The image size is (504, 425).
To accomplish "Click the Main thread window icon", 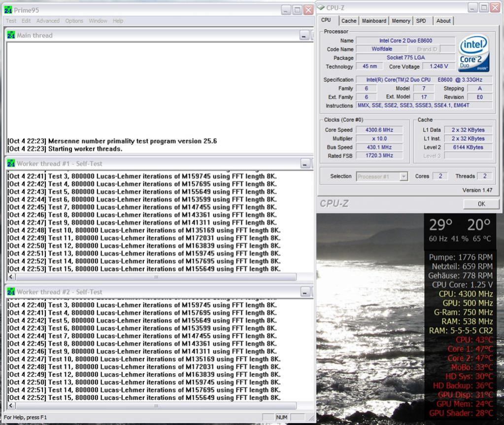I will click(x=11, y=35).
